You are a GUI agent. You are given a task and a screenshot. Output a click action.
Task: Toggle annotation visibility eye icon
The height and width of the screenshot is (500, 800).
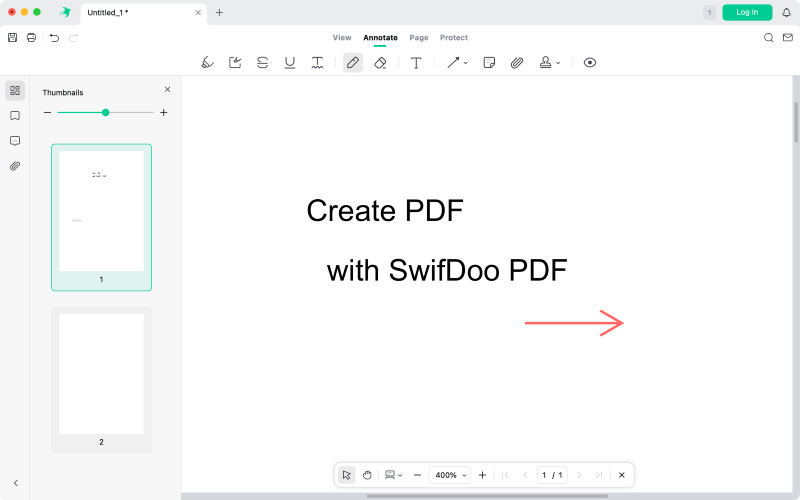(x=590, y=62)
